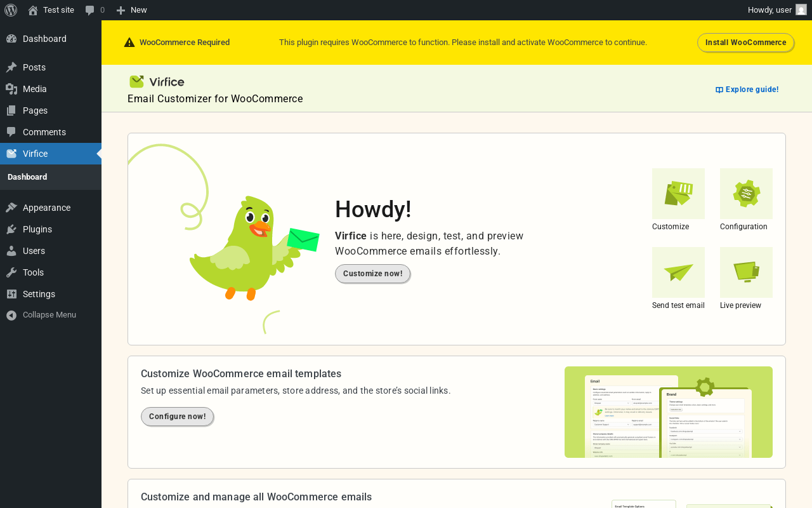812x508 pixels.
Task: Click the Appearance paintbrush icon
Action: pyautogui.click(x=11, y=208)
